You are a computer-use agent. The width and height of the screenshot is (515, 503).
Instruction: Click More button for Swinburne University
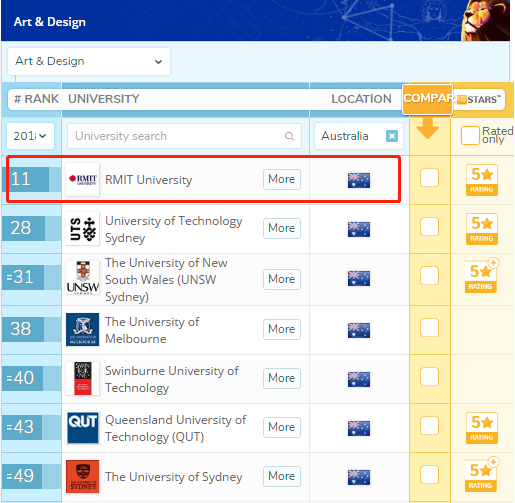click(x=282, y=378)
